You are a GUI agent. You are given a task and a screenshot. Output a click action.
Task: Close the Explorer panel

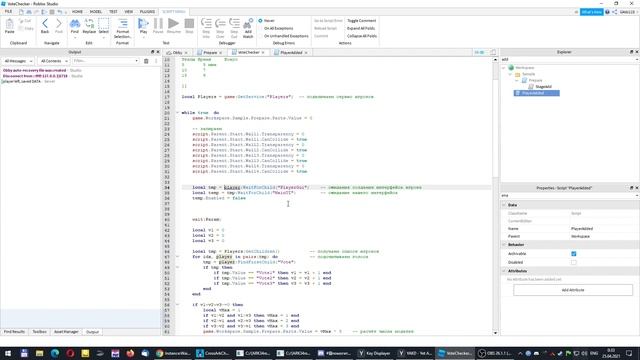point(637,52)
